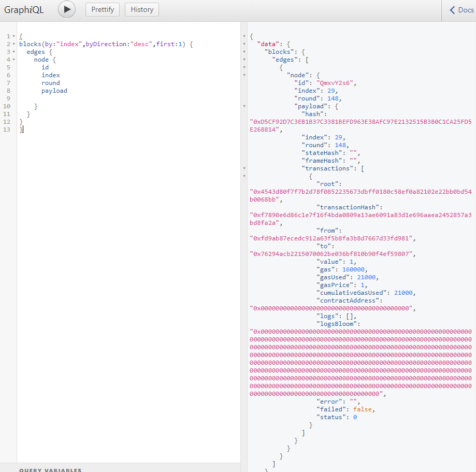Click line number 9 in the query gutter
This screenshot has height=472, width=476.
[8, 98]
